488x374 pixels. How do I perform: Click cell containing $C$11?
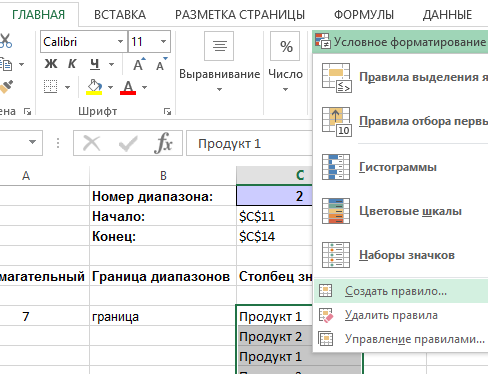pyautogui.click(x=274, y=216)
